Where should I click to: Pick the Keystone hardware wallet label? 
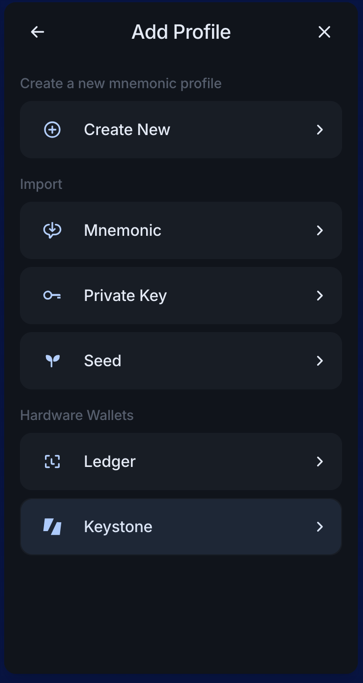click(118, 527)
